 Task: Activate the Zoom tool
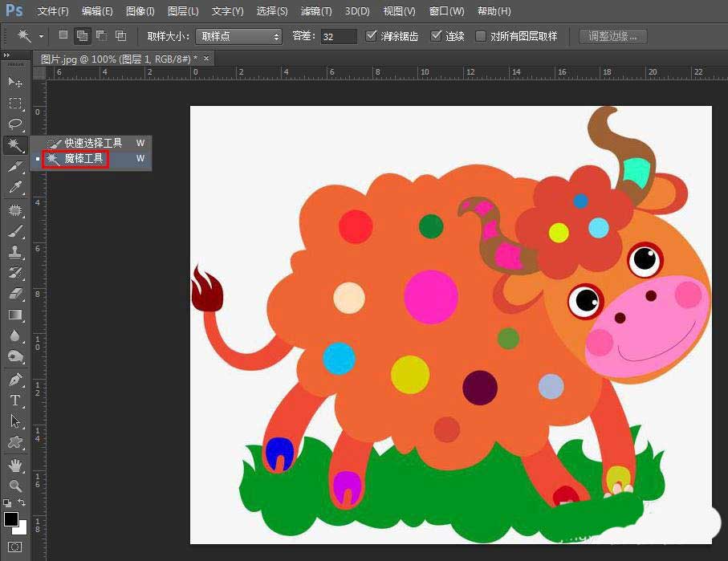click(16, 485)
